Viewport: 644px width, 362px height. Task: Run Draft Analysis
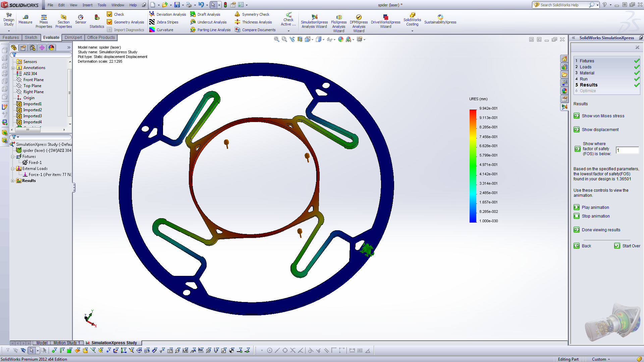205,14
